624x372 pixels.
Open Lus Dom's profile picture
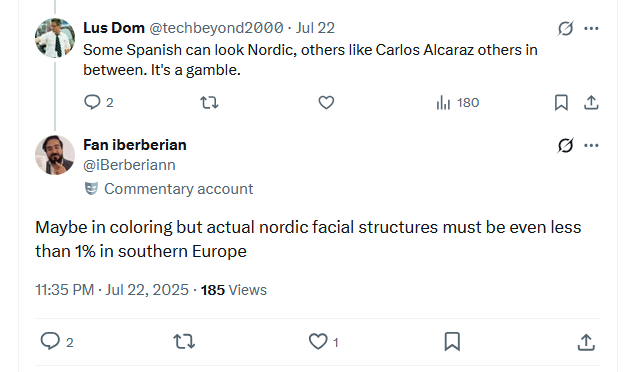[55, 38]
